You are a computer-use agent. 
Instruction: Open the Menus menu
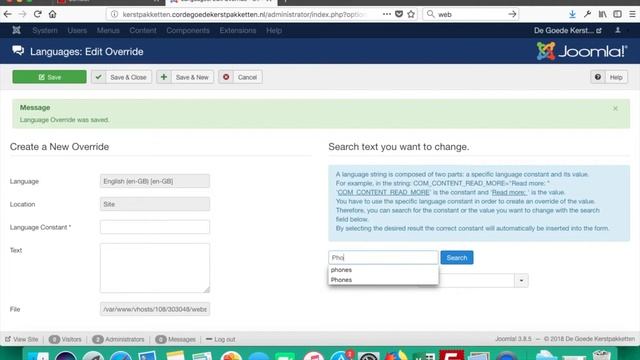click(x=108, y=31)
